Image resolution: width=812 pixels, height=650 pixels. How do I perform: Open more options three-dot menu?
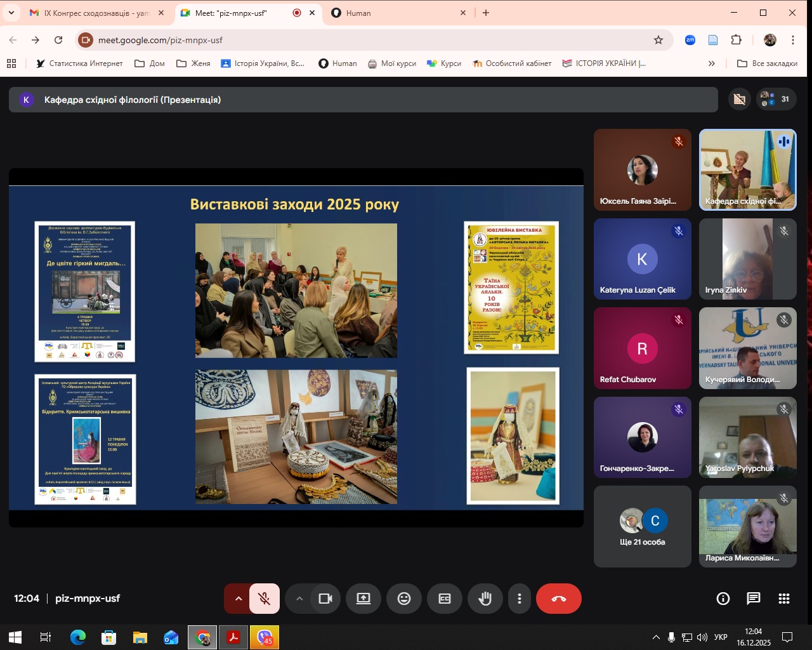click(520, 599)
